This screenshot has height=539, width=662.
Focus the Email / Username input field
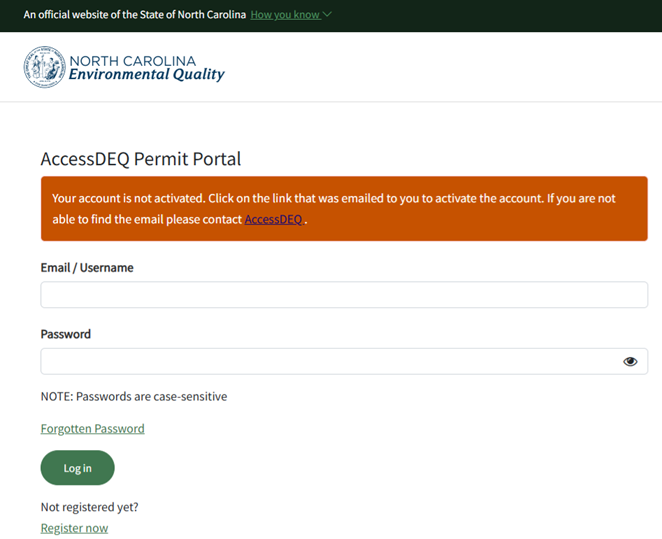point(344,295)
